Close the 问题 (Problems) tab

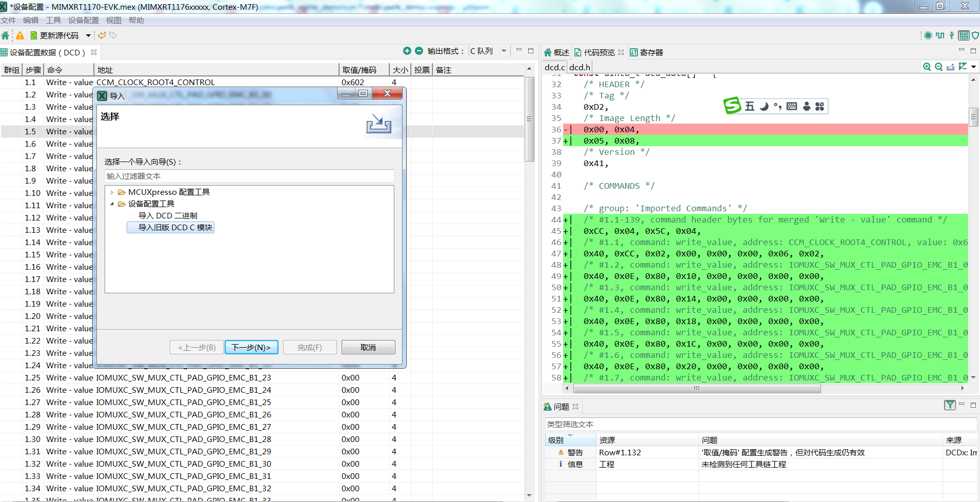575,407
